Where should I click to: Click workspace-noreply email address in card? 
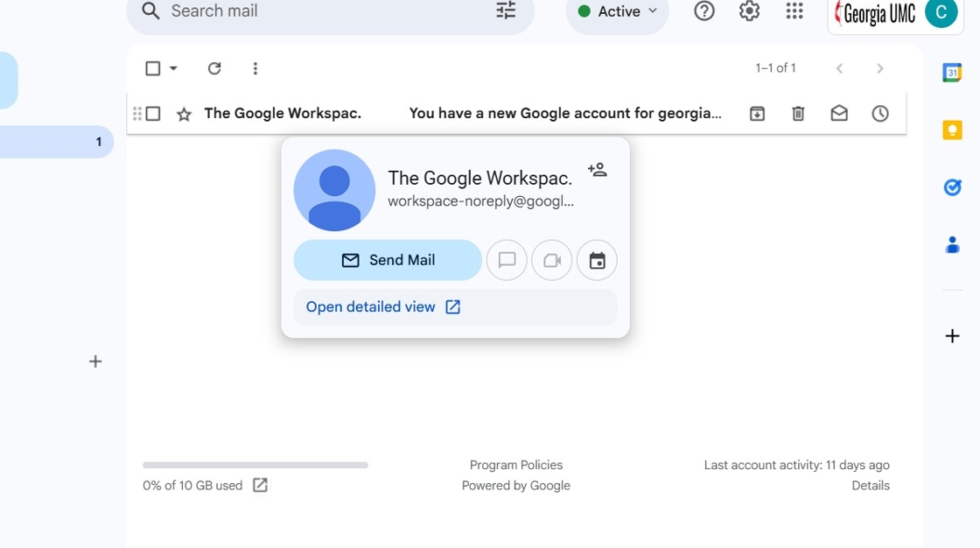(480, 201)
